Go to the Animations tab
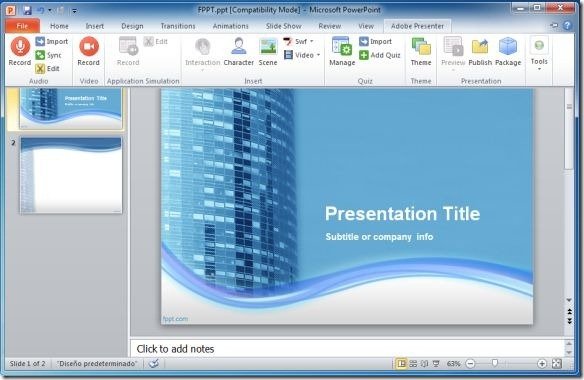Screen dimensions: 584x380 click(231, 26)
